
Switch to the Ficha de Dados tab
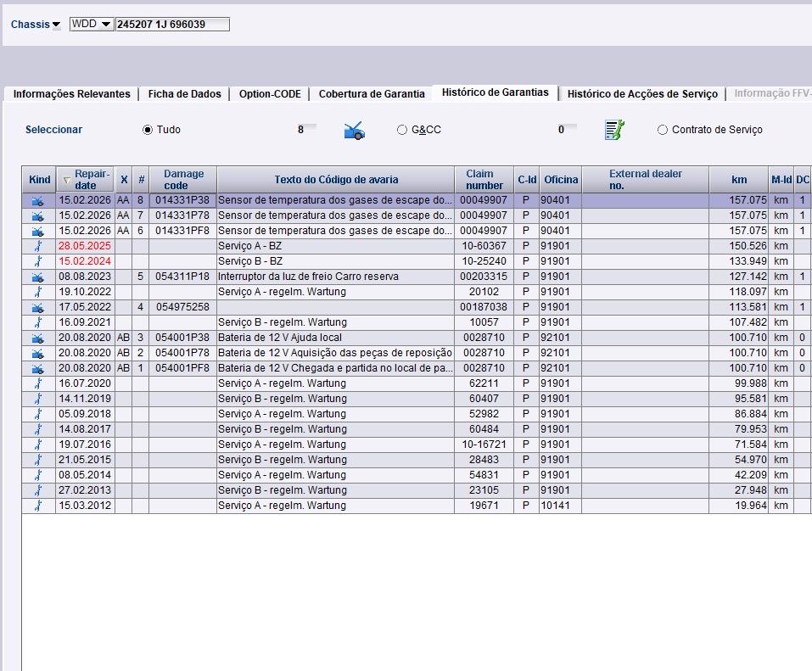[184, 93]
